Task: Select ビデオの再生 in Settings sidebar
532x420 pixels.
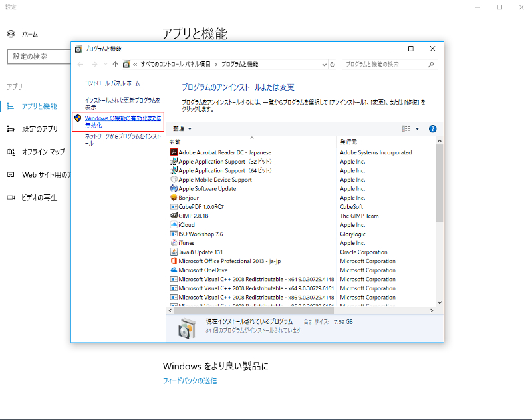Action: click(39, 198)
